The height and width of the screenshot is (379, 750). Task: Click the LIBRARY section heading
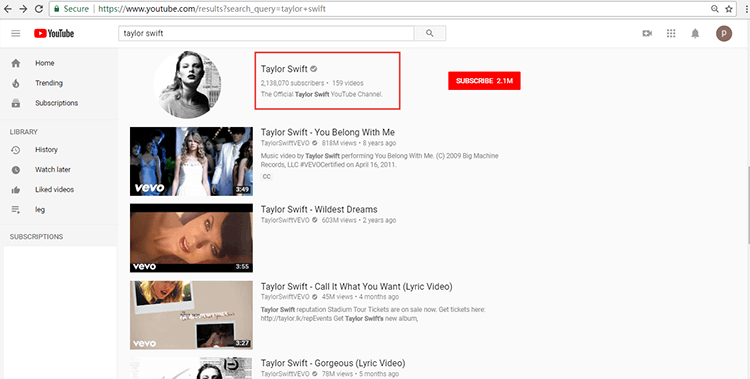click(23, 132)
